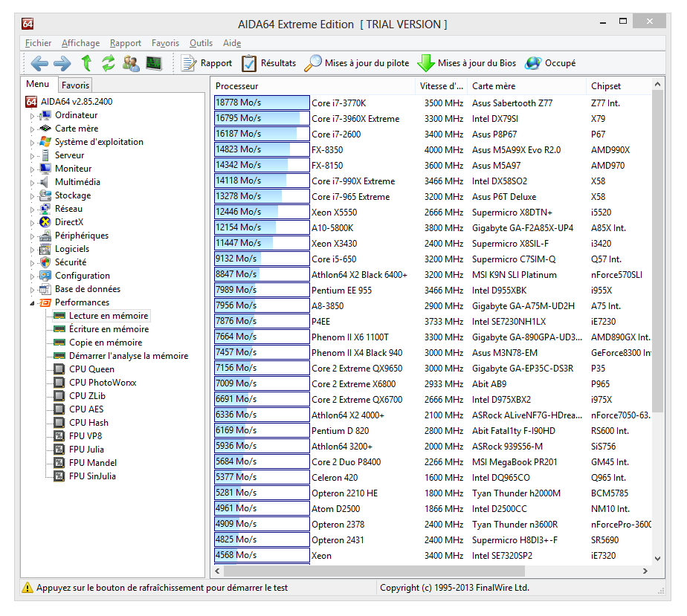The width and height of the screenshot is (687, 616).
Task: Select the Core i7-3770K row
Action: 432,103
